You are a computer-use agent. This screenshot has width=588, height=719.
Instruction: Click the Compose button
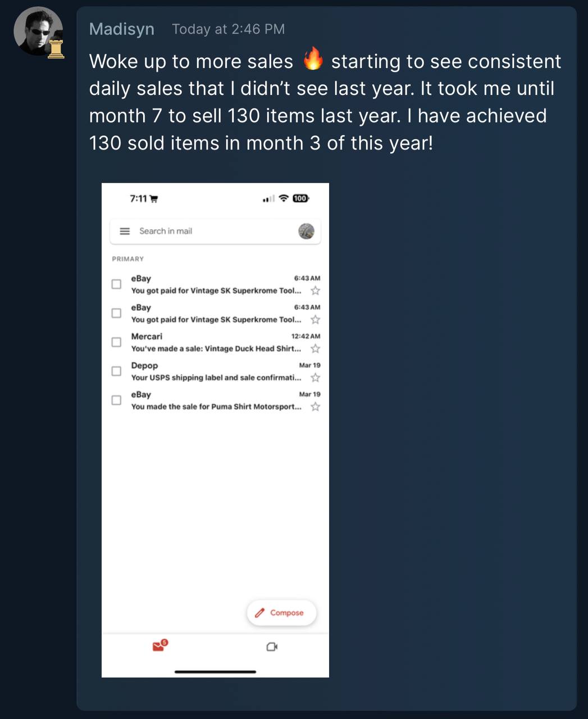tap(281, 613)
